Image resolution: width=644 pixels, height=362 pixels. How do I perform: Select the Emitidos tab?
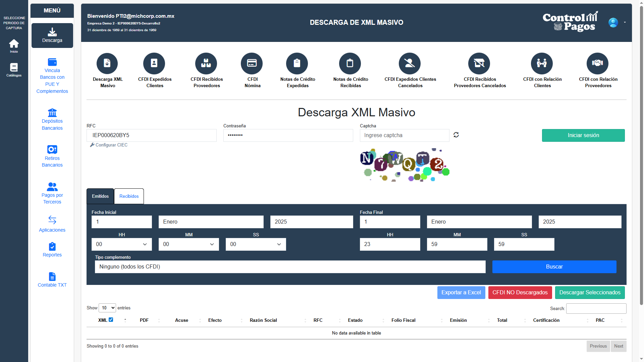click(100, 196)
